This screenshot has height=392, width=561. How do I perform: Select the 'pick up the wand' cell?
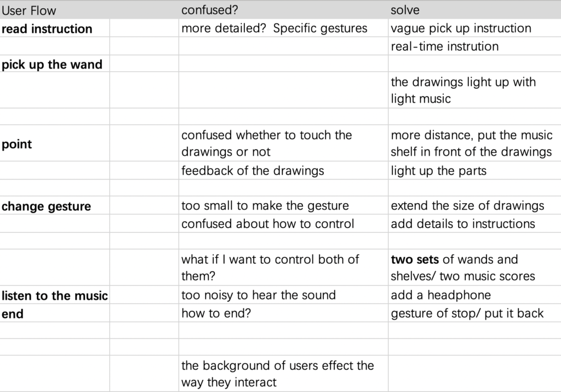click(54, 64)
